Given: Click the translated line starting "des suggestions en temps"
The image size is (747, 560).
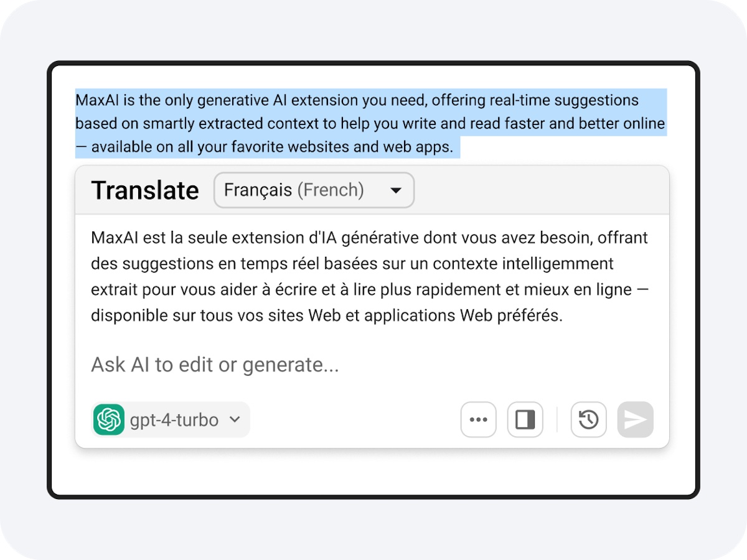Looking at the screenshot, I should point(352,264).
